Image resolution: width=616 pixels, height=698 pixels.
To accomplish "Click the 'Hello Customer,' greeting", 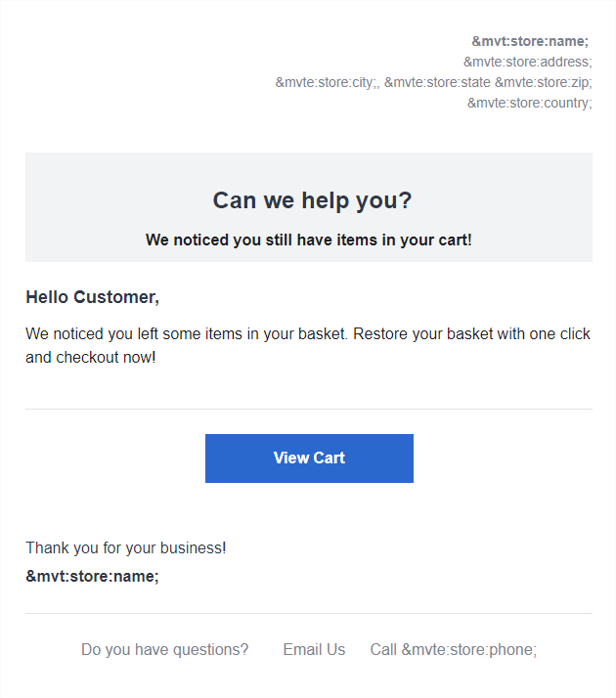I will click(92, 297).
